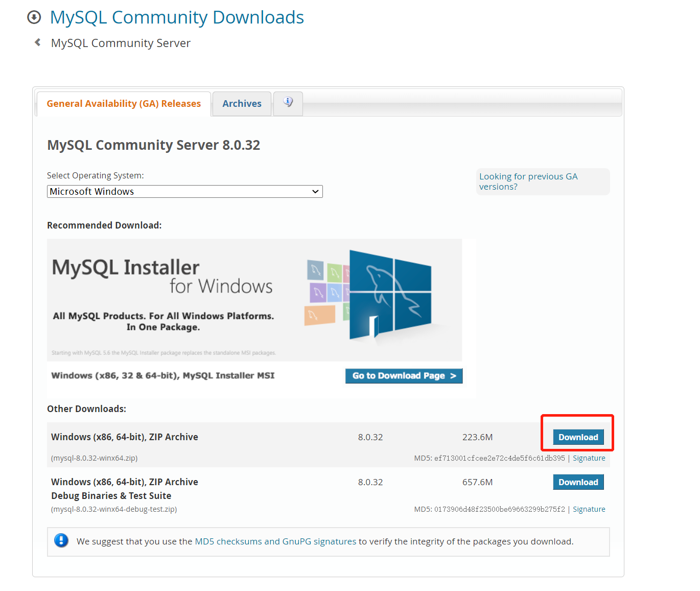Click the MySQL dolphin Windows logo image
This screenshot has height=591, width=700.
390,295
